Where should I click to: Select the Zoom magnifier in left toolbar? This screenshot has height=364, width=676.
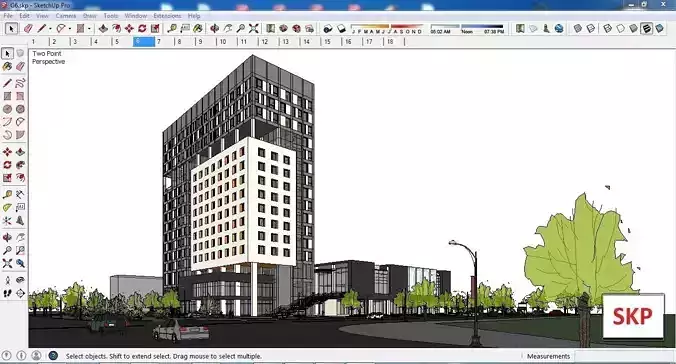tap(7, 250)
